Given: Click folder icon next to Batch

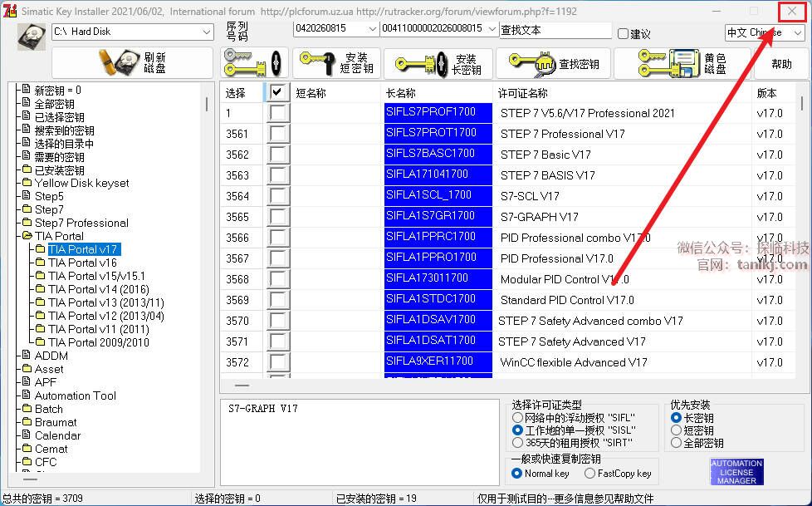Looking at the screenshot, I should [x=27, y=409].
